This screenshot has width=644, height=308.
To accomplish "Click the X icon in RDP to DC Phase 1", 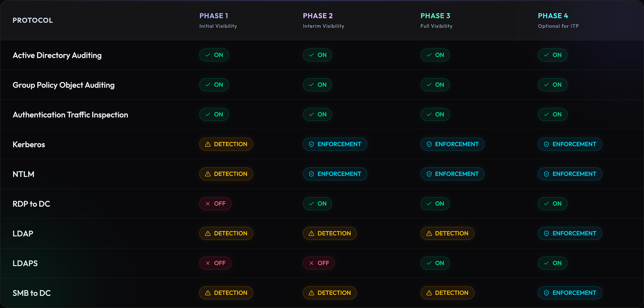I will coord(208,204).
